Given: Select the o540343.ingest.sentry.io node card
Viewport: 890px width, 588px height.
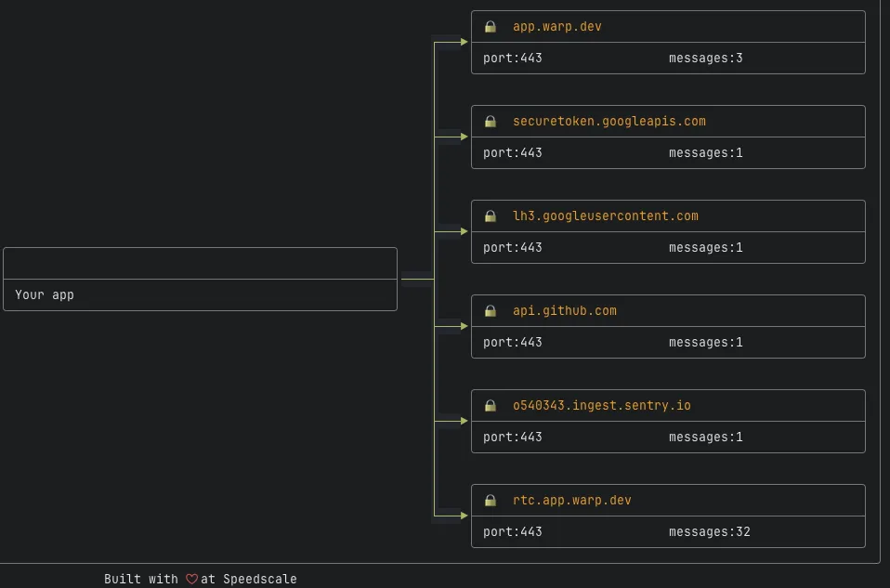Looking at the screenshot, I should (x=668, y=420).
